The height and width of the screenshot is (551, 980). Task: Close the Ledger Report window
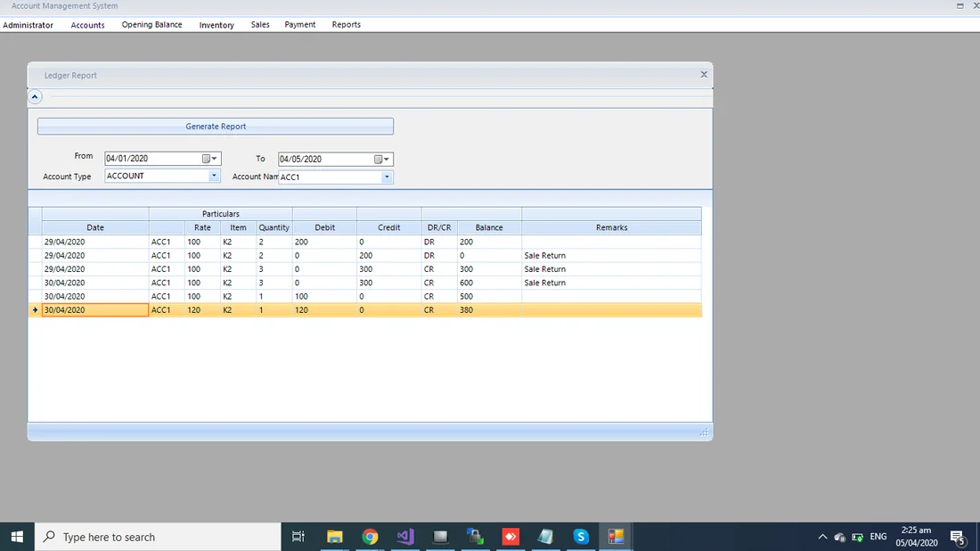pos(704,74)
